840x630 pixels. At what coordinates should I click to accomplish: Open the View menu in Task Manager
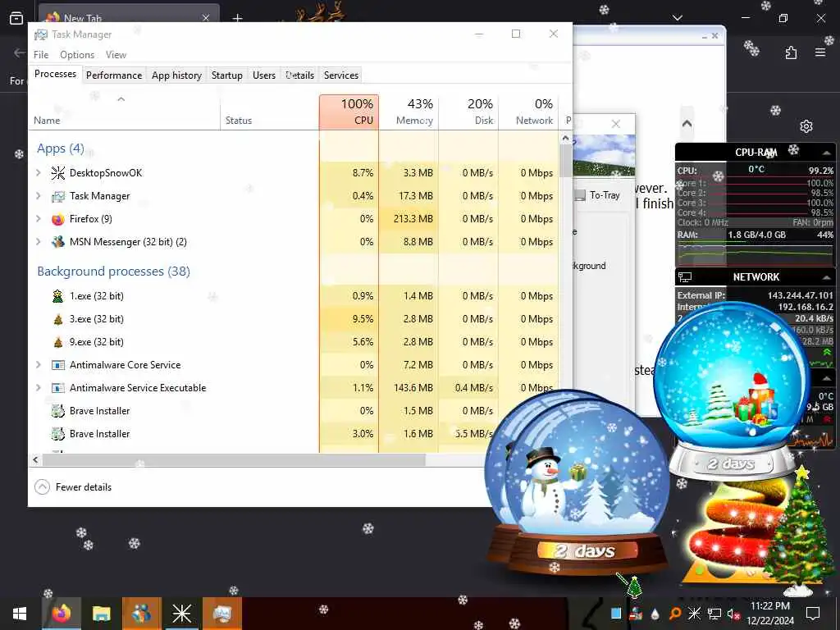pos(116,55)
